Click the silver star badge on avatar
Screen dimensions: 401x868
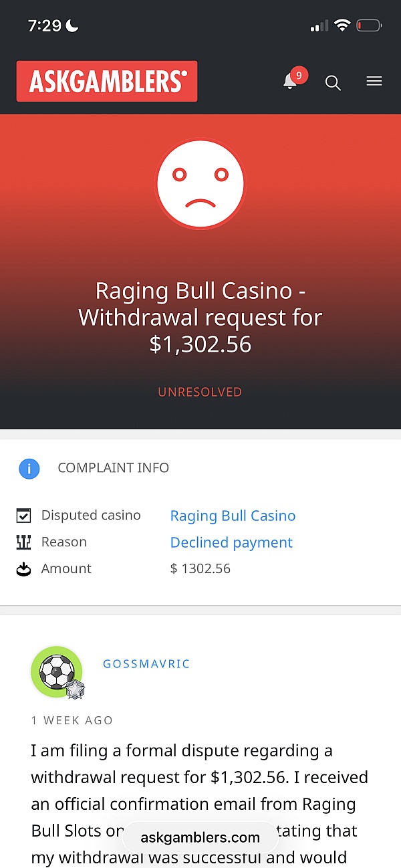pos(76,689)
